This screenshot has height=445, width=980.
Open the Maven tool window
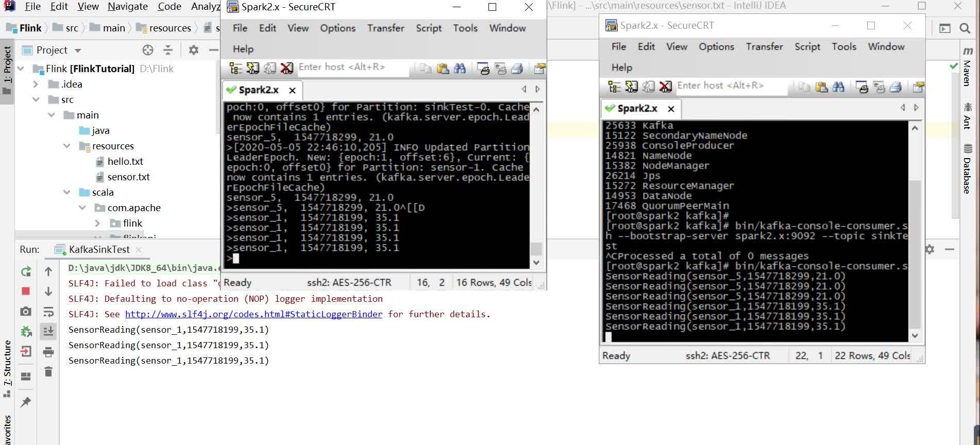pos(967,67)
